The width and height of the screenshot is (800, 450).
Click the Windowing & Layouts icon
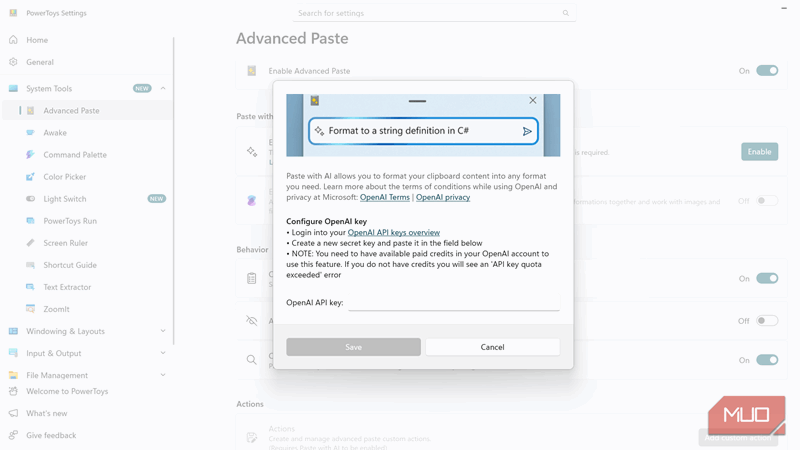click(x=13, y=331)
